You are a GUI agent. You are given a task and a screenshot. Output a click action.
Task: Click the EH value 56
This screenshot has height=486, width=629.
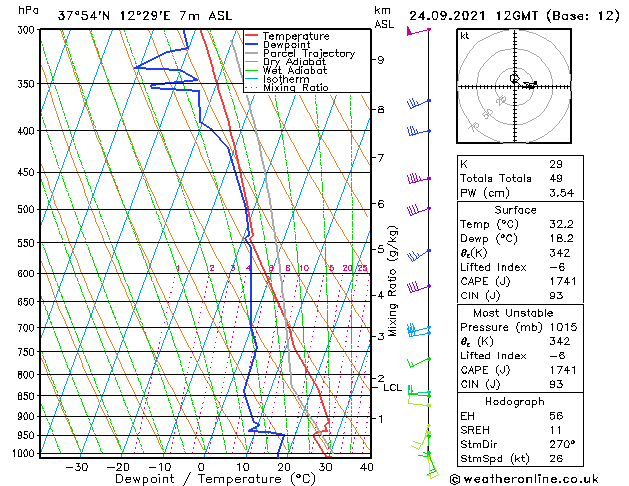[556, 416]
